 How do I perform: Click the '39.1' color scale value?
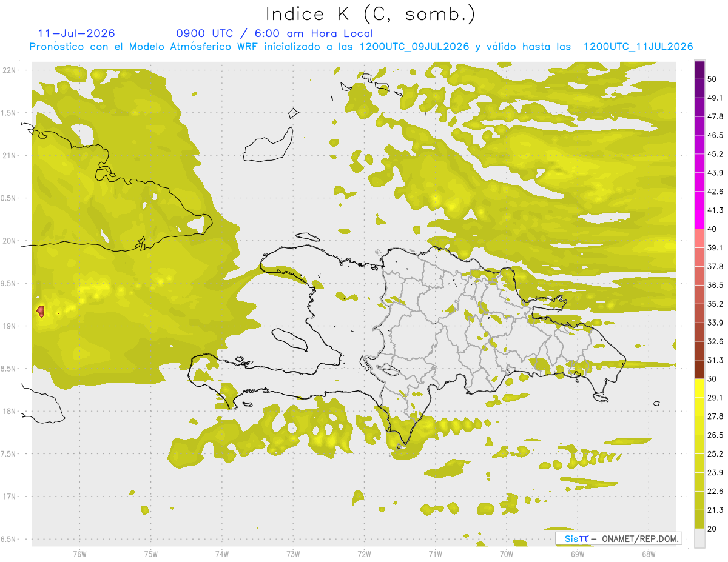pyautogui.click(x=715, y=248)
